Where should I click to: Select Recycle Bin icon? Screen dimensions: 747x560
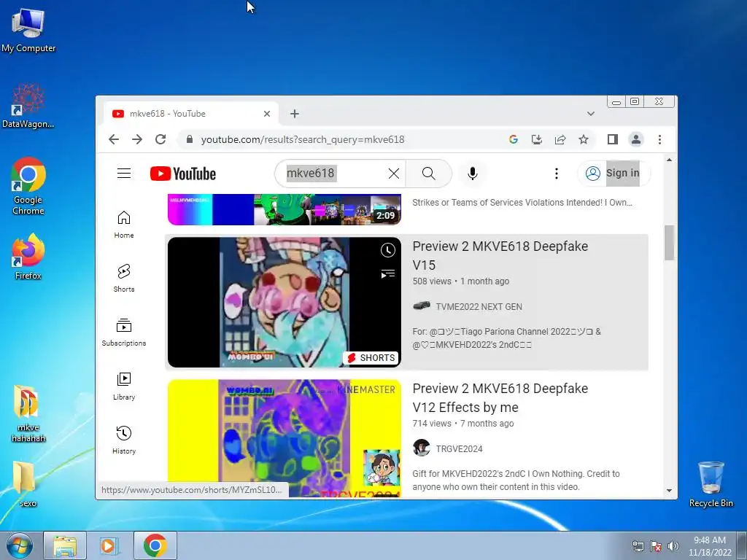711,484
